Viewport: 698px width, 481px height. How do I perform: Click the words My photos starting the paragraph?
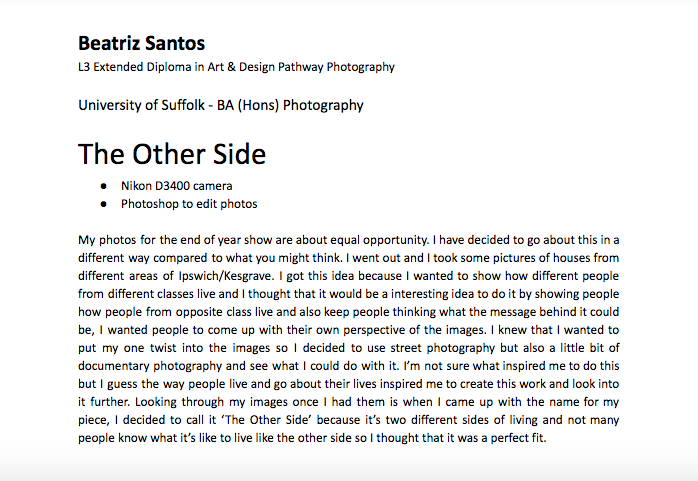point(107,240)
